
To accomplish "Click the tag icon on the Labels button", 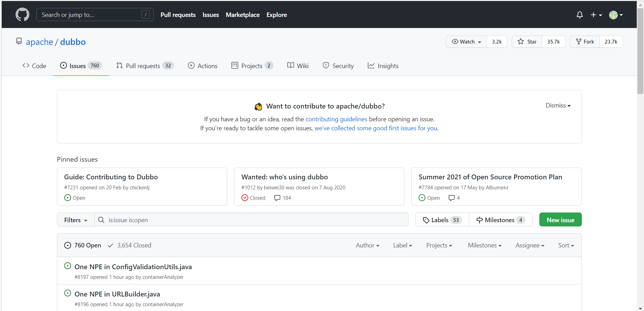I will click(x=426, y=220).
